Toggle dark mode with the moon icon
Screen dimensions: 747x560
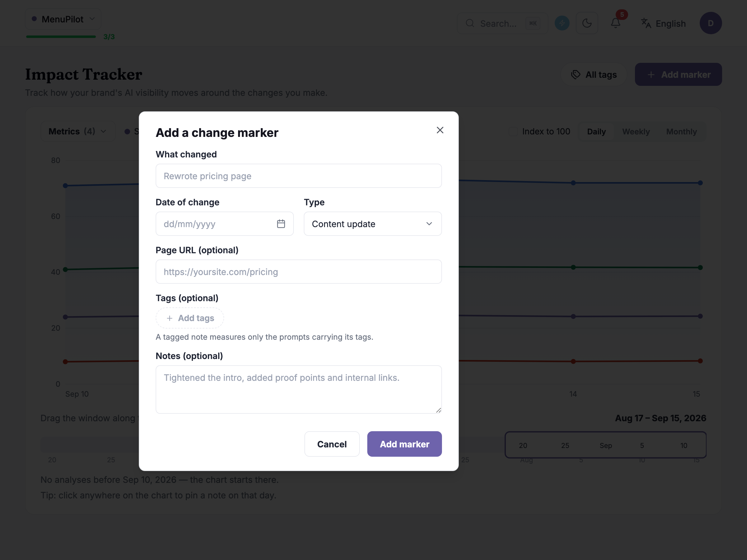[587, 23]
